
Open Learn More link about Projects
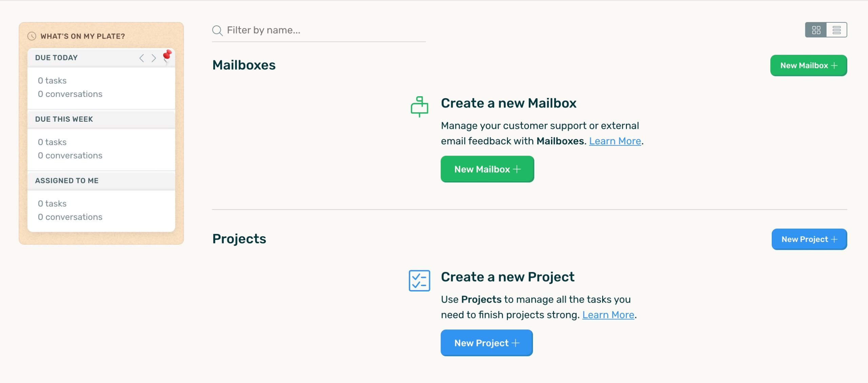(608, 315)
